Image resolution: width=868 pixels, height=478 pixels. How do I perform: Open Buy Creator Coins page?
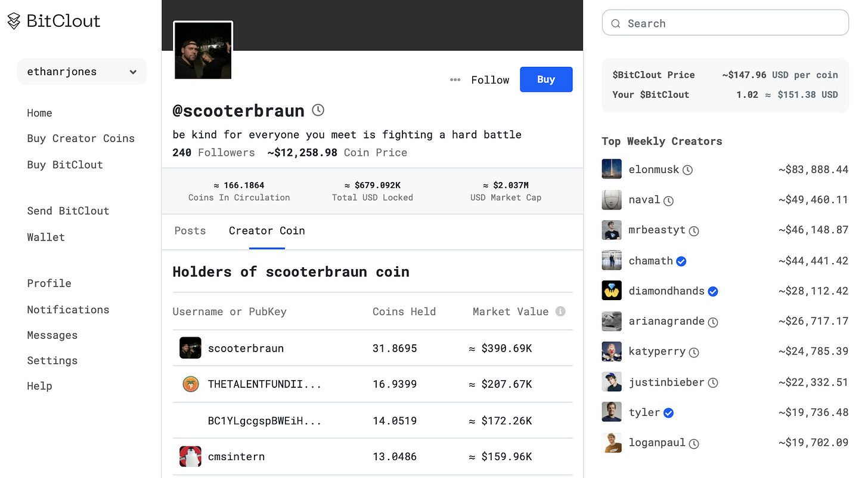81,138
